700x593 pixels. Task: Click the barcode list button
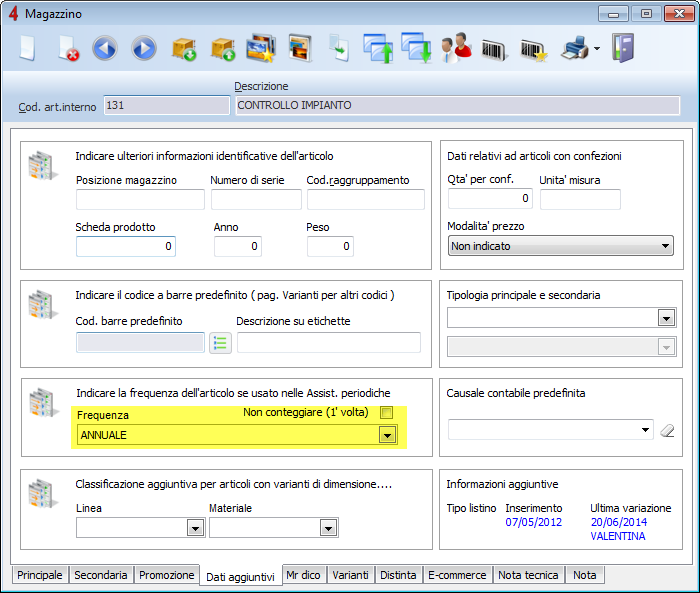pos(221,343)
